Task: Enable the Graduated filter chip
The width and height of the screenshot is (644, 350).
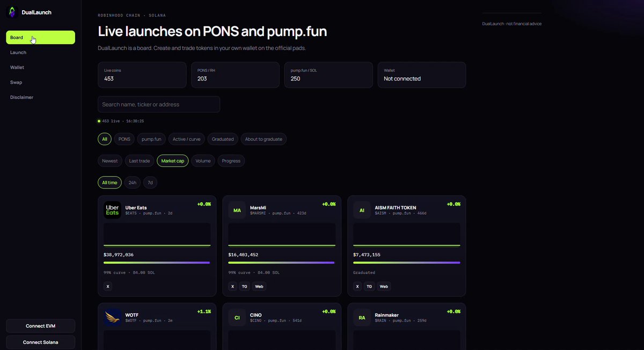Action: pos(223,139)
